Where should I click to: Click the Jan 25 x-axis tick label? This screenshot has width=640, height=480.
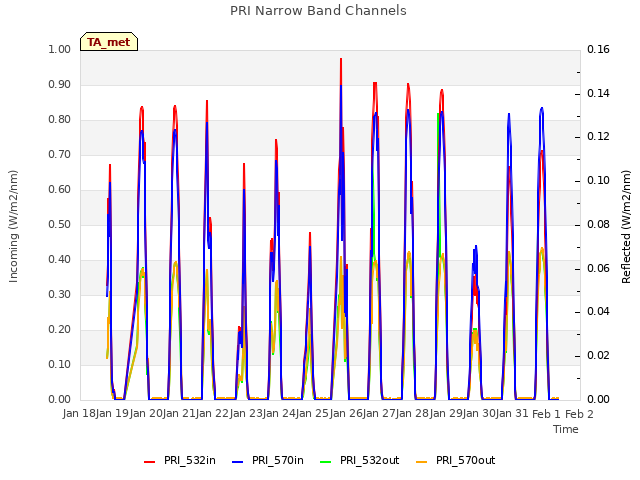click(313, 414)
